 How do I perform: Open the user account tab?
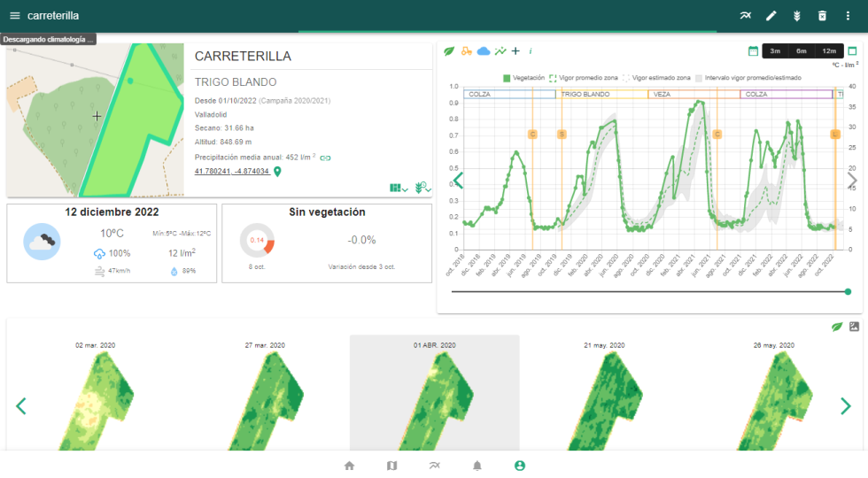point(520,466)
